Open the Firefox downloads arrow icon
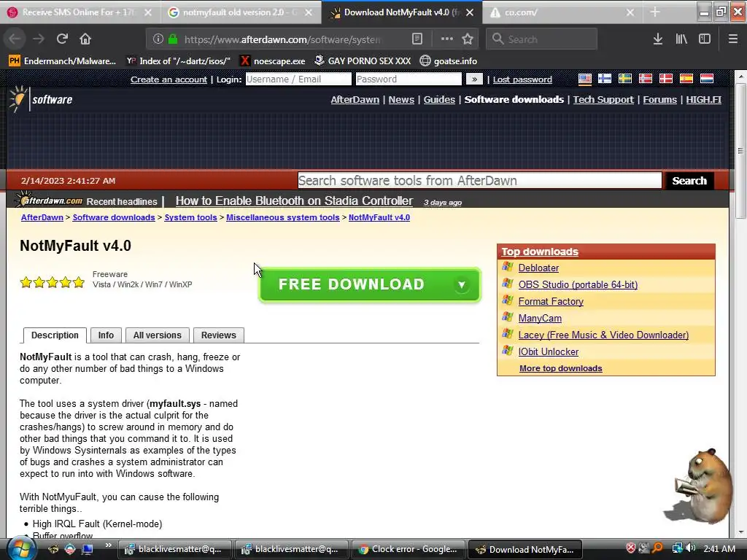This screenshot has width=747, height=560. coord(658,39)
